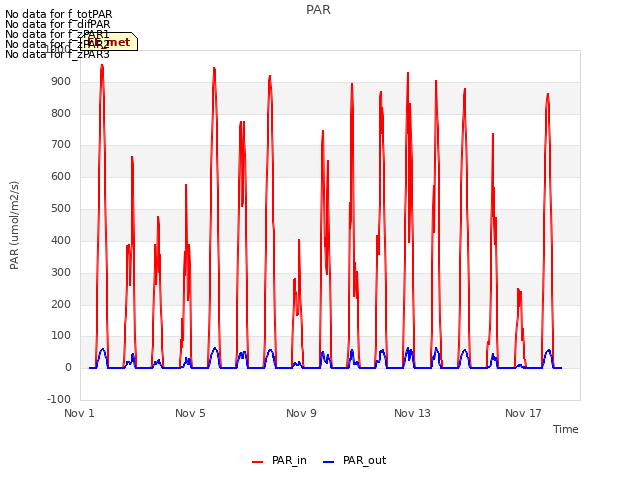Click the 0 y-axis tick label
Image resolution: width=640 pixels, height=480 pixels.
[x=68, y=368]
